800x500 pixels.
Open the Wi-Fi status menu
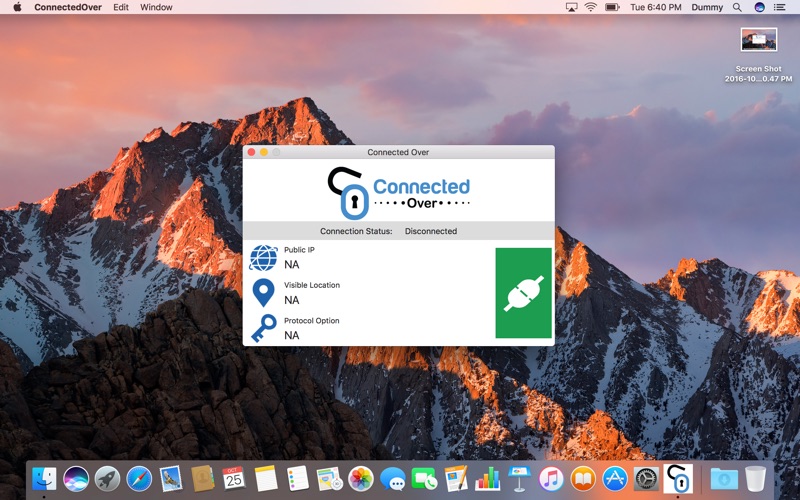590,7
